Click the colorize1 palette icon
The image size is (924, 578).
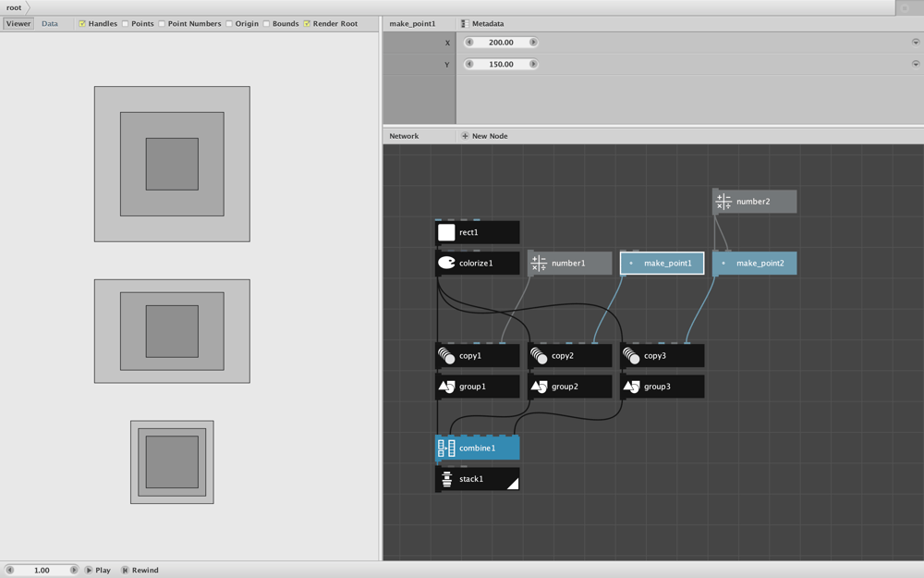[x=446, y=263]
